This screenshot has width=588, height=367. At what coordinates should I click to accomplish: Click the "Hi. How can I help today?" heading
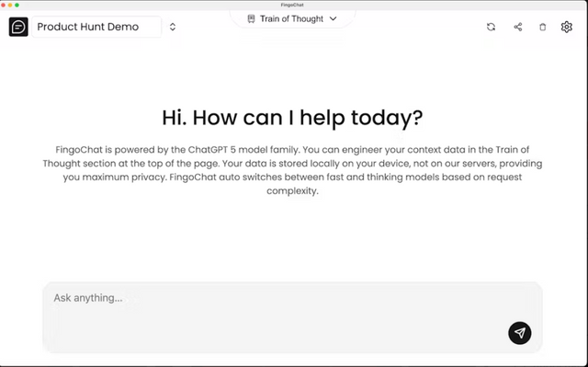(x=292, y=118)
